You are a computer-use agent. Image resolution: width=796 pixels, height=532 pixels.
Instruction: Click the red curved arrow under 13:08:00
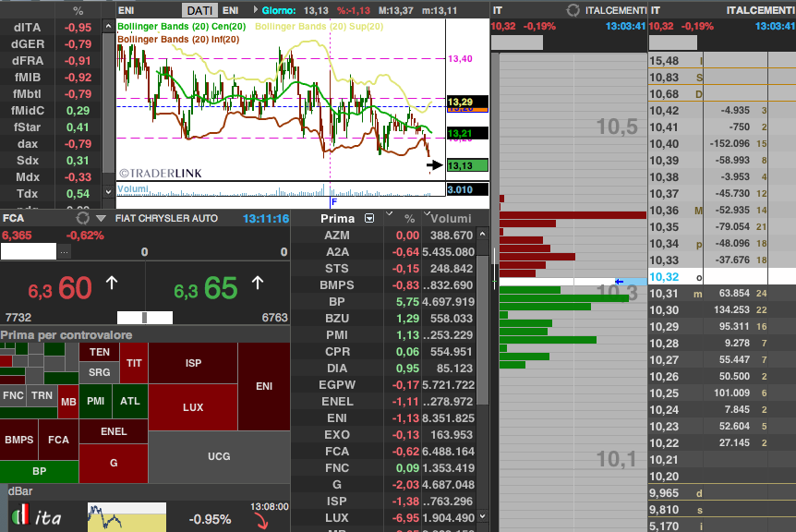262,521
